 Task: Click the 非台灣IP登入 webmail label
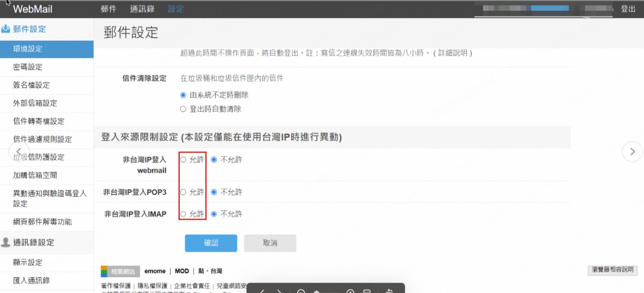point(144,165)
